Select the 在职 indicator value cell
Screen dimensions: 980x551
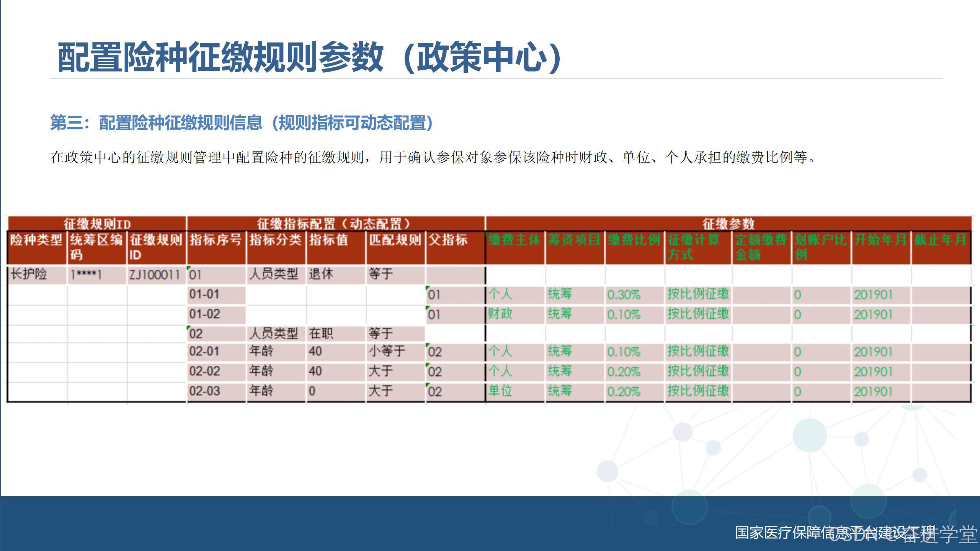click(321, 334)
